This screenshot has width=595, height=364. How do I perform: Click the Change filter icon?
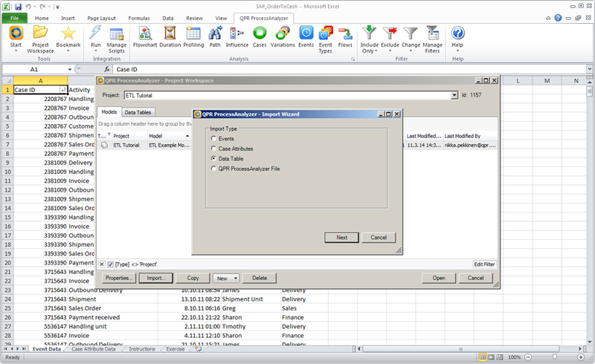tap(411, 33)
